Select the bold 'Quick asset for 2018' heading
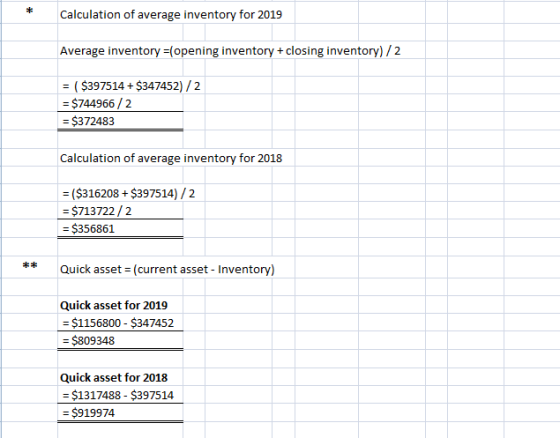The height and width of the screenshot is (438, 560). point(114,378)
